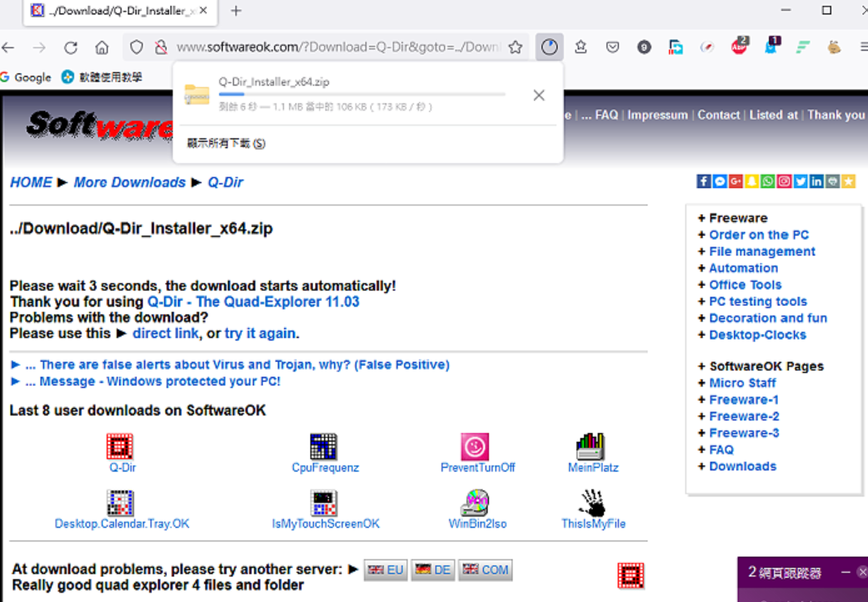Open the File management category
Screen dimensions: 868x602
[x=762, y=251]
